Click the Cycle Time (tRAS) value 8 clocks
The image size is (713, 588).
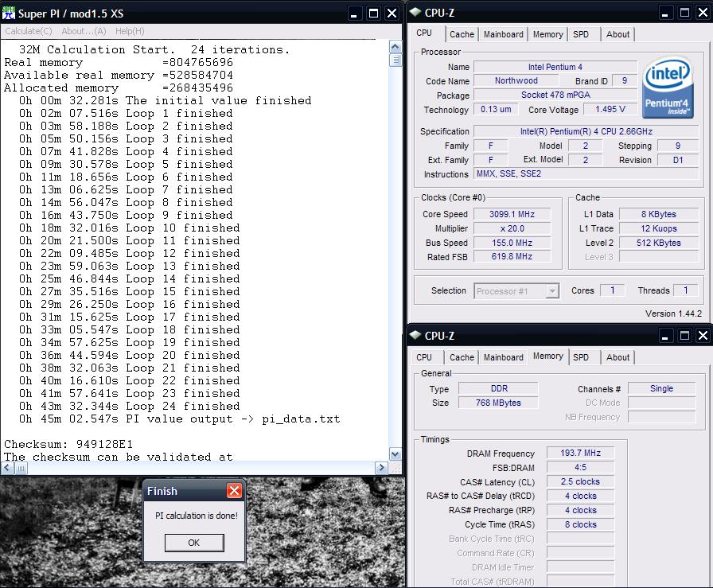[580, 524]
